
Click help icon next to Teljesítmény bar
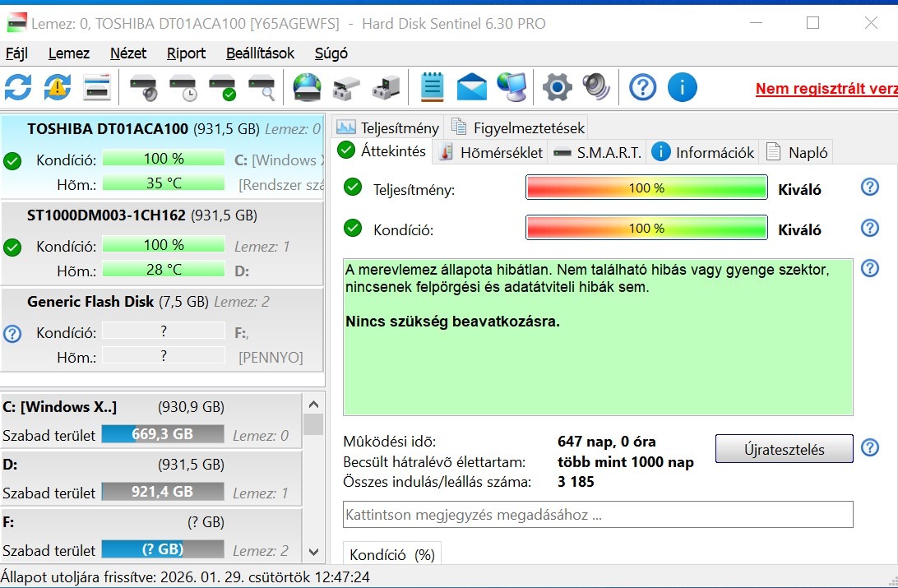tap(869, 187)
